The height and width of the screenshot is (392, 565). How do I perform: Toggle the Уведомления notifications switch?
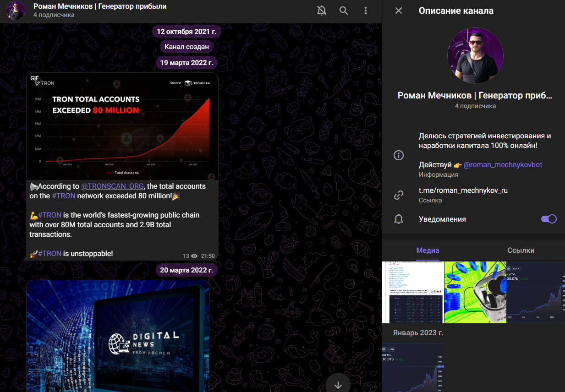click(x=549, y=219)
